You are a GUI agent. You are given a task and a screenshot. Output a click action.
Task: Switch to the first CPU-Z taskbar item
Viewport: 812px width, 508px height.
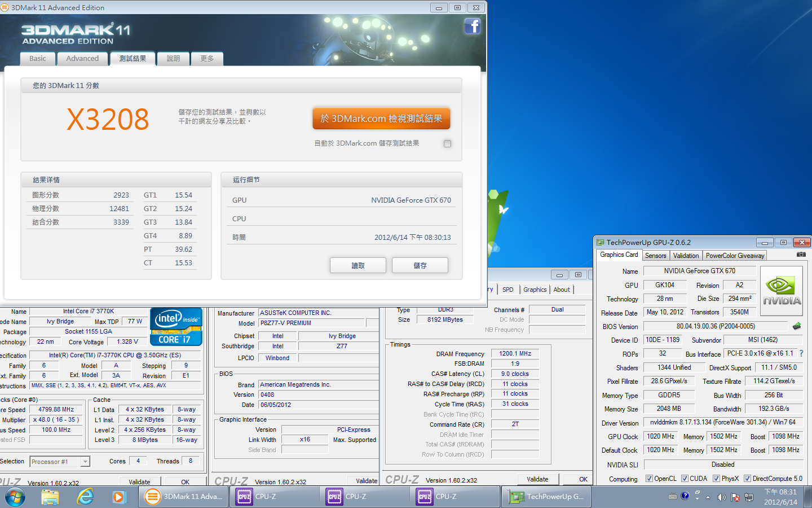(x=275, y=497)
